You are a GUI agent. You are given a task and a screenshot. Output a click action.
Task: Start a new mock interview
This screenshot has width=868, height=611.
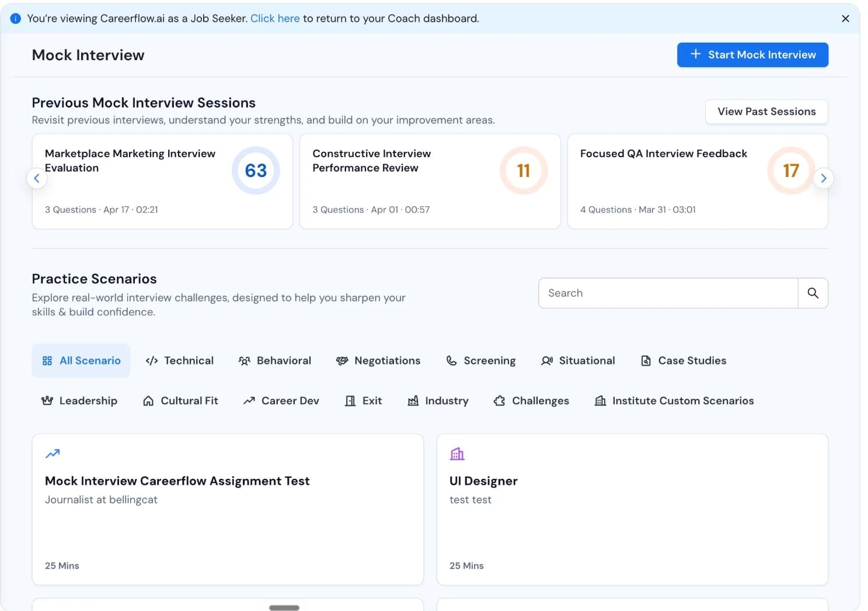click(752, 55)
